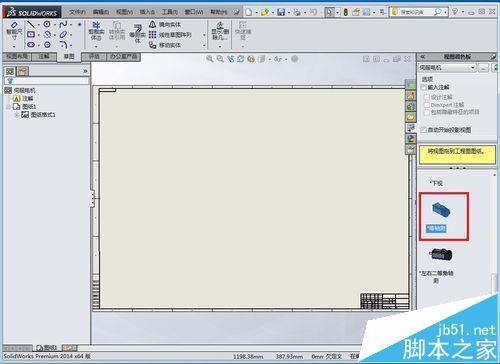Click the Save icon in top toolbar
Image resolution: width=500 pixels, height=364 pixels.
click(281, 12)
